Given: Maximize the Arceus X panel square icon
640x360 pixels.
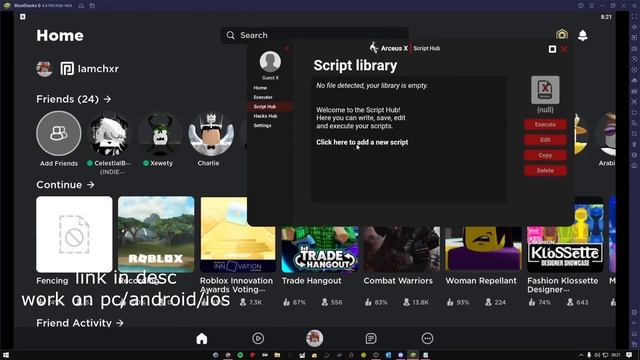Looking at the screenshot, I should 552,49.
